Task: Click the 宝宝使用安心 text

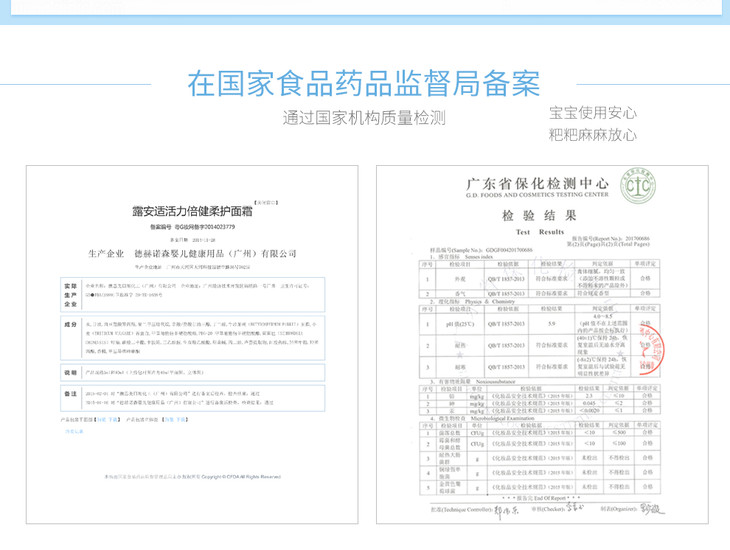Action: 593,112
